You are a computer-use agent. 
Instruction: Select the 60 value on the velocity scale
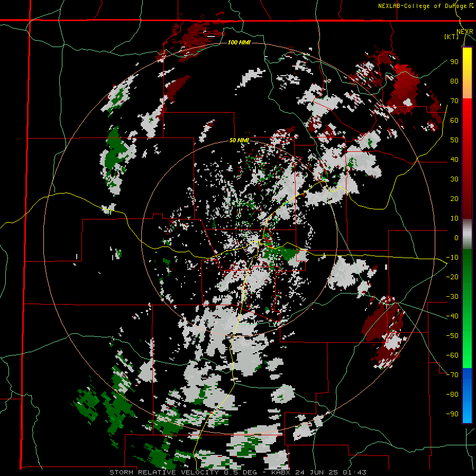(x=454, y=120)
